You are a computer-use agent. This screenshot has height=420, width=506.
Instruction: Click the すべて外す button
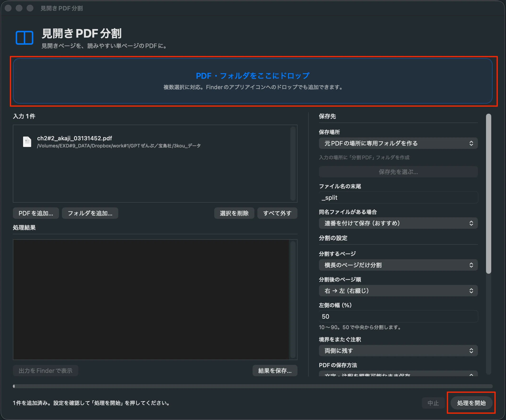pos(277,213)
